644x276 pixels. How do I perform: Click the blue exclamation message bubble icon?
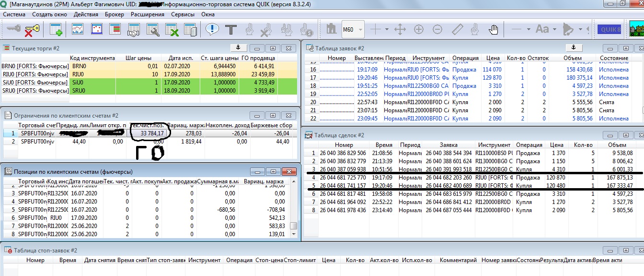(x=212, y=30)
